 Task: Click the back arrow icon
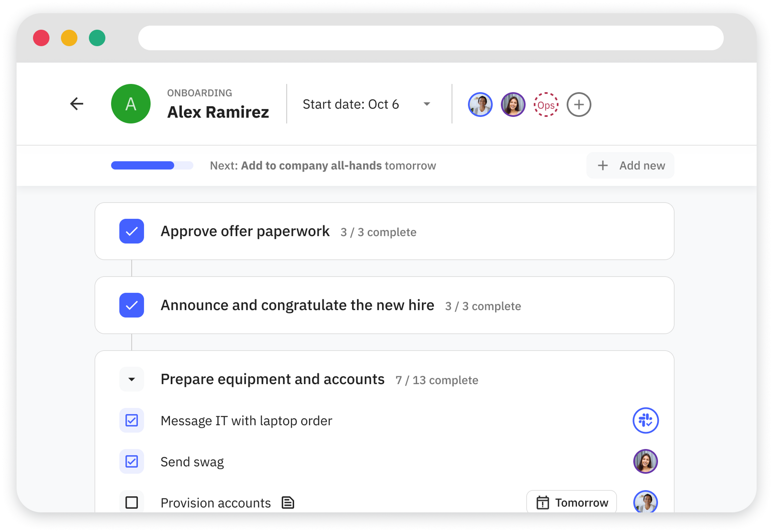pyautogui.click(x=77, y=104)
